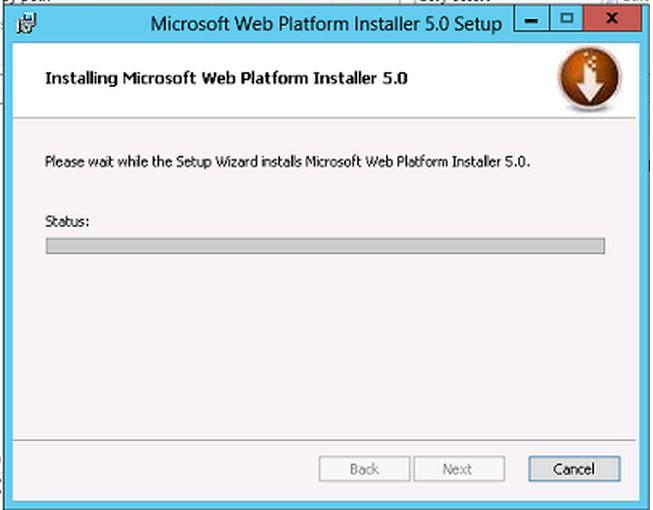Close the Setup window with red X
The height and width of the screenshot is (510, 653).
coord(612,19)
